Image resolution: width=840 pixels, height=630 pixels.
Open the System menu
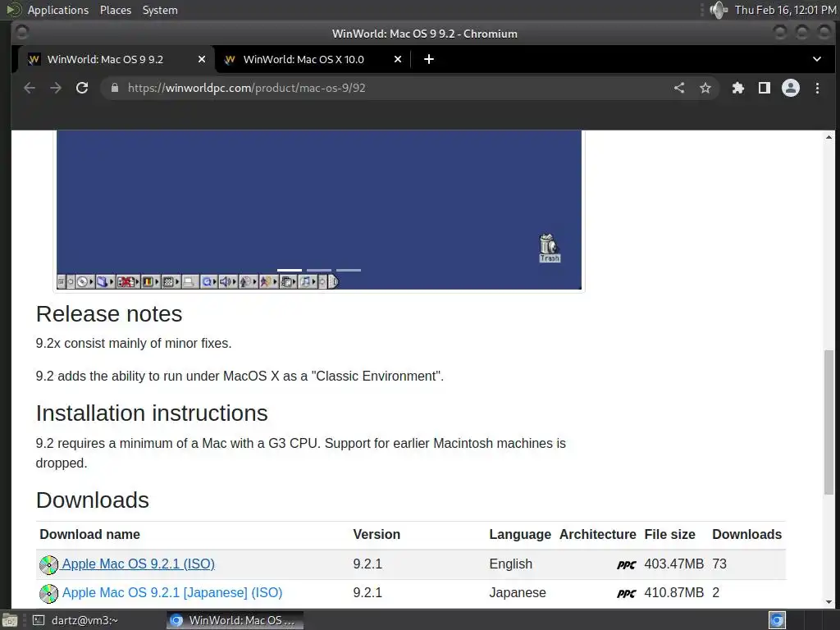pos(160,10)
